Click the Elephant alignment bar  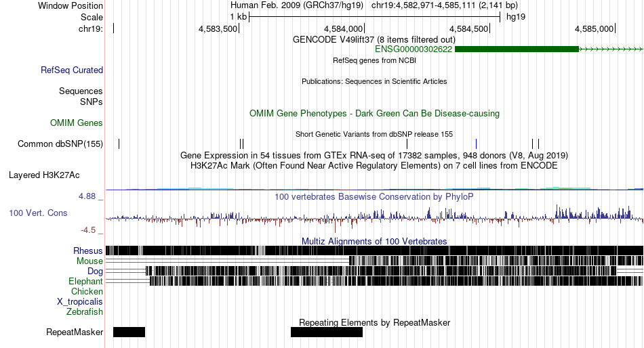396,281
